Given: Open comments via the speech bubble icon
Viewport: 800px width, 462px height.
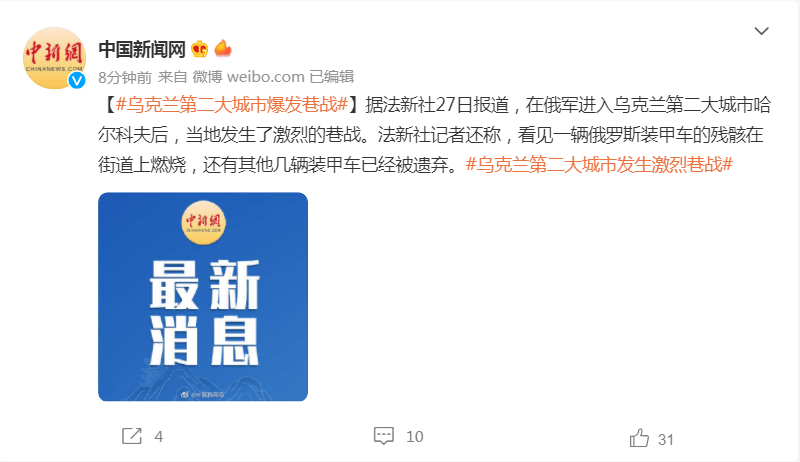Looking at the screenshot, I should 384,436.
